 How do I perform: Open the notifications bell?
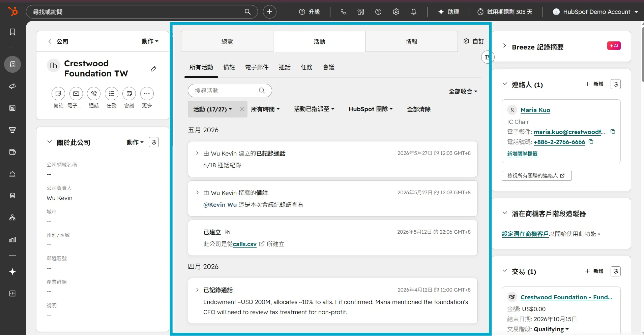click(414, 12)
